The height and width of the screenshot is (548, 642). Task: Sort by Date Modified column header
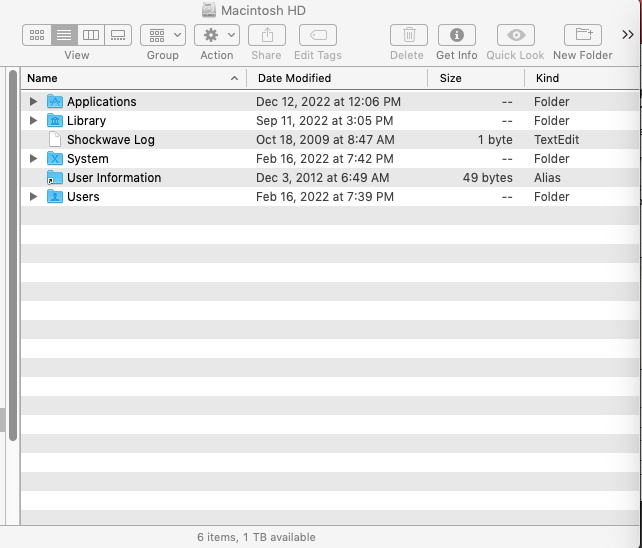point(337,78)
